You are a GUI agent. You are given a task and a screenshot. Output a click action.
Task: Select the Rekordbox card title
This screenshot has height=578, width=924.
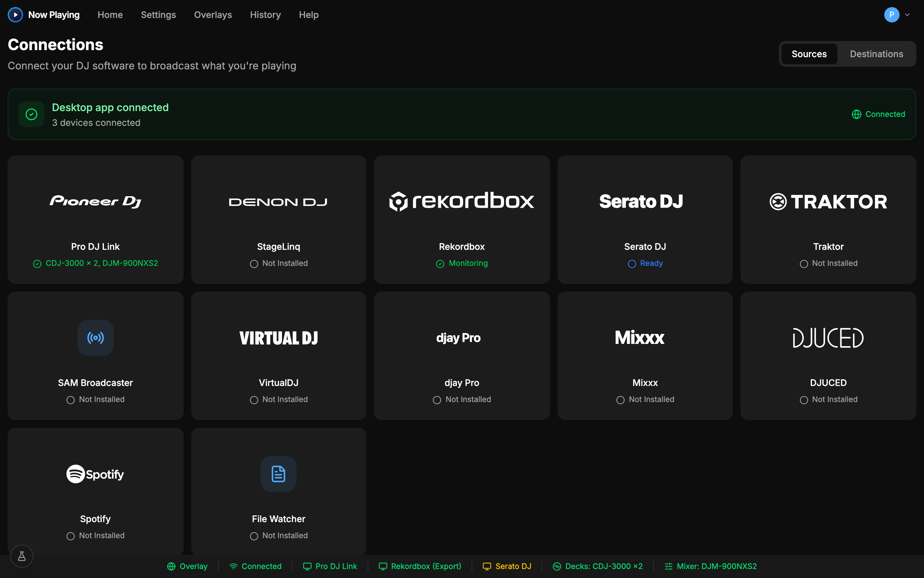[x=462, y=247]
